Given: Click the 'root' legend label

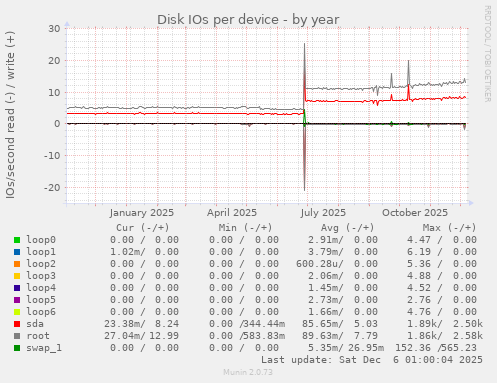Looking at the screenshot, I should click(38, 336).
